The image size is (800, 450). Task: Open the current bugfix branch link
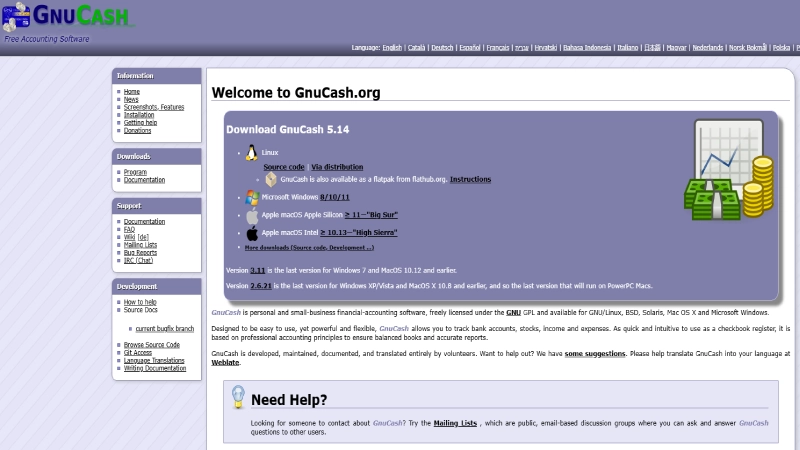coord(165,329)
